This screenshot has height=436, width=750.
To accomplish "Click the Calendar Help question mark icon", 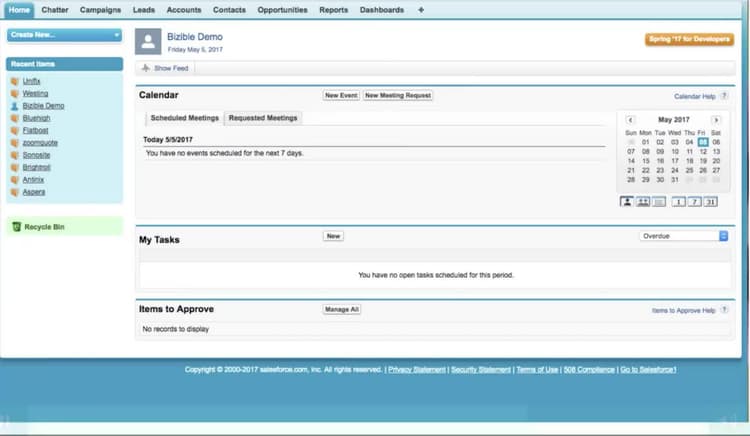I will (724, 96).
